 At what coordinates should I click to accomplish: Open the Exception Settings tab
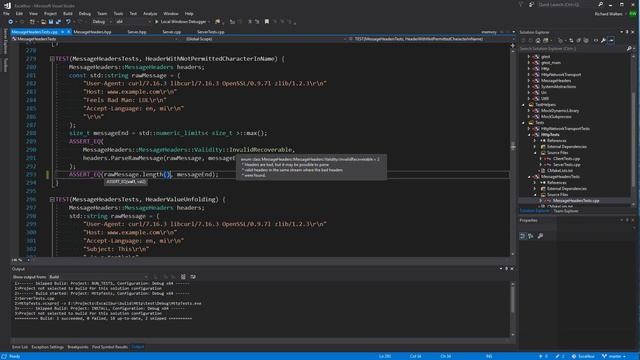(47, 347)
